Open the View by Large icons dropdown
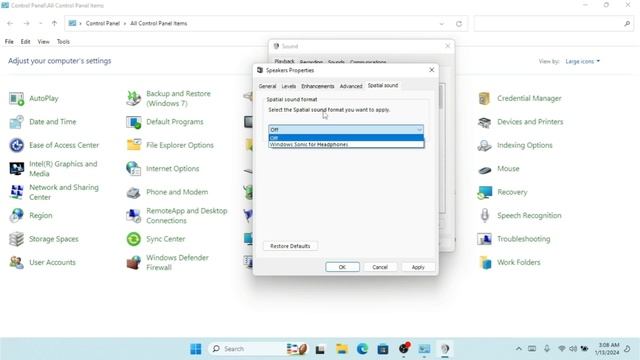 pos(582,61)
